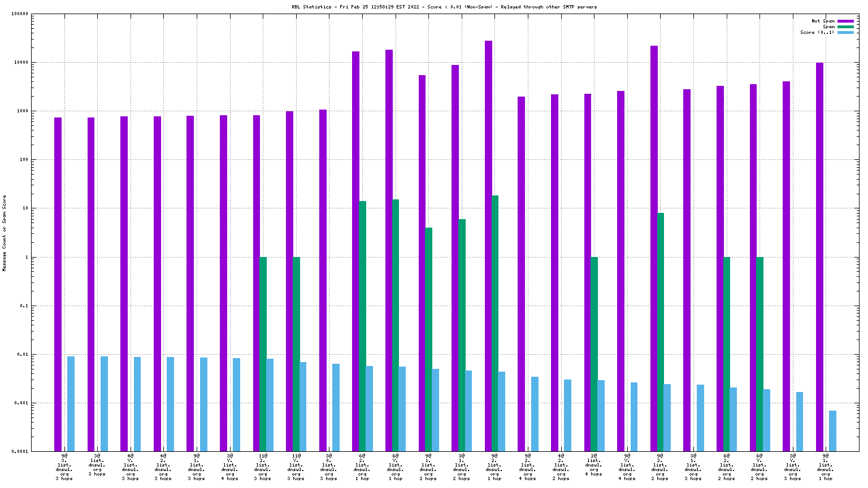Click the 0.01 y-axis tick label
Viewport: 868px width, 488px height.
coord(22,355)
